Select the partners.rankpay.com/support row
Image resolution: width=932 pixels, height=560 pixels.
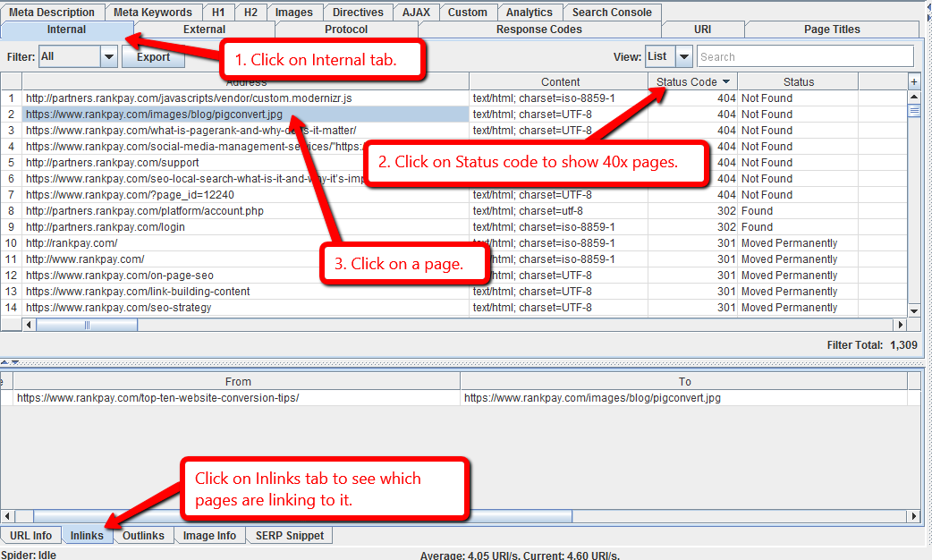[246, 162]
